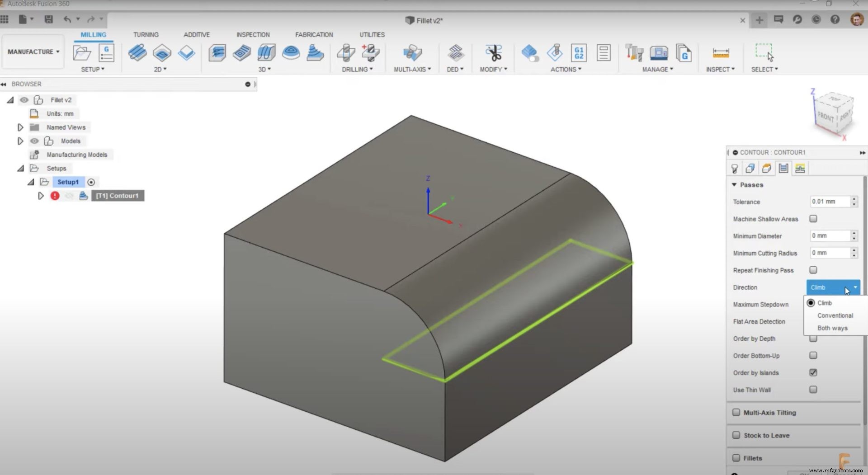
Task: Increase Tolerance using its up stepper arrow
Action: [x=854, y=199]
